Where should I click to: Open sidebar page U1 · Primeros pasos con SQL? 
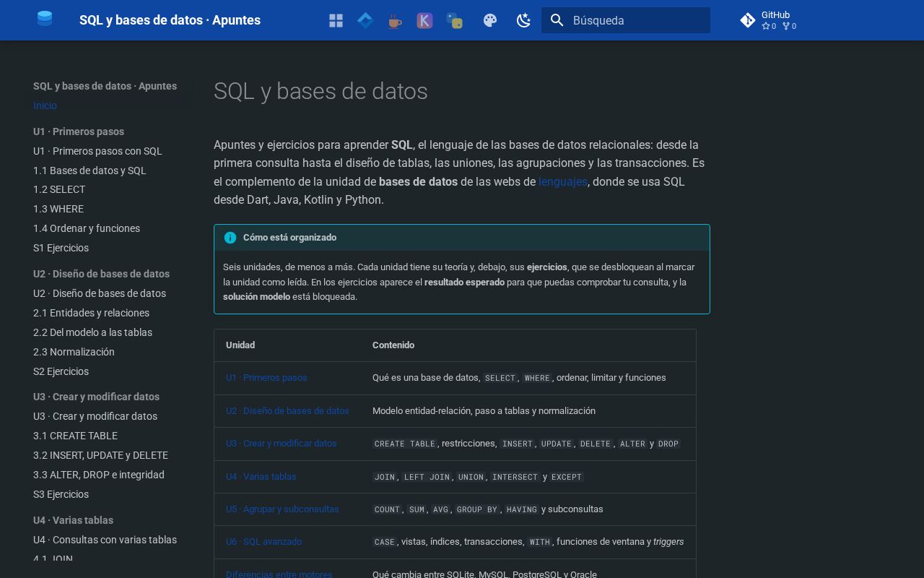tap(97, 151)
